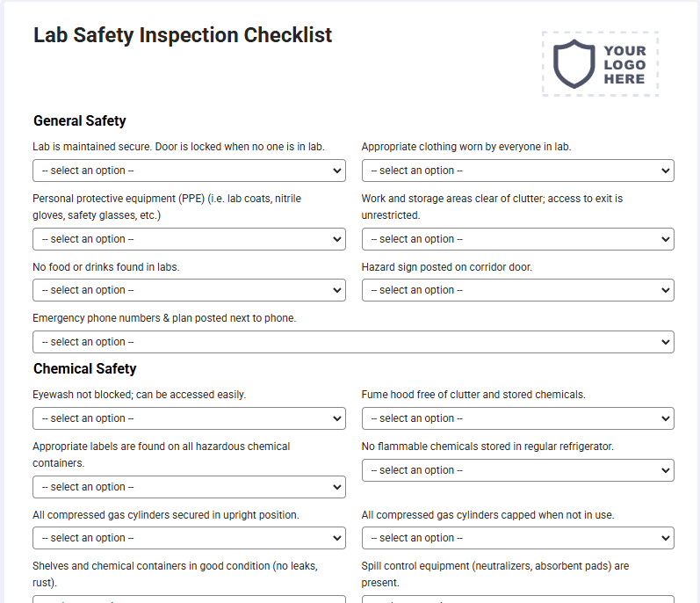Screen dimensions: 700x603
Task: Select an option for 'No food or drinks'
Action: click(189, 290)
